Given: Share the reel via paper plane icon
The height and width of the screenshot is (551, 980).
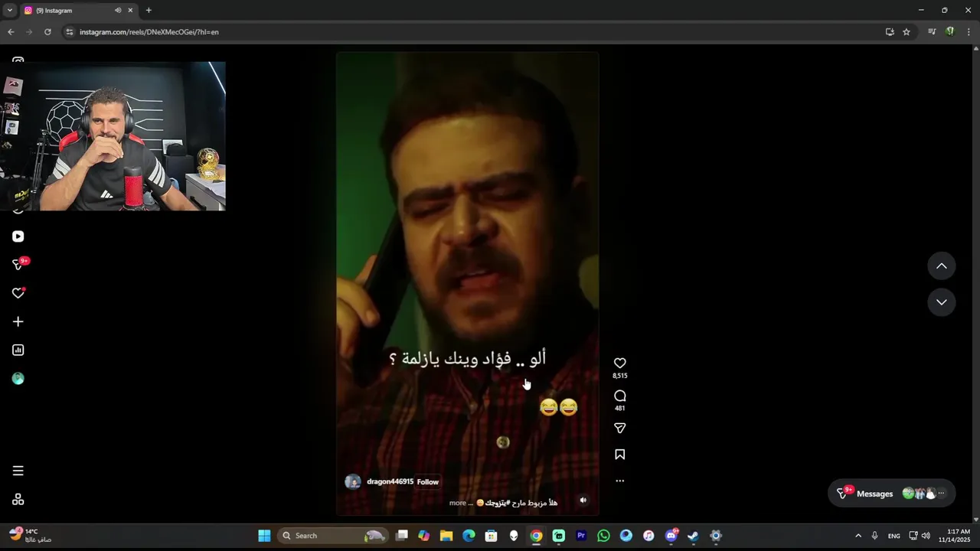Looking at the screenshot, I should 620,428.
